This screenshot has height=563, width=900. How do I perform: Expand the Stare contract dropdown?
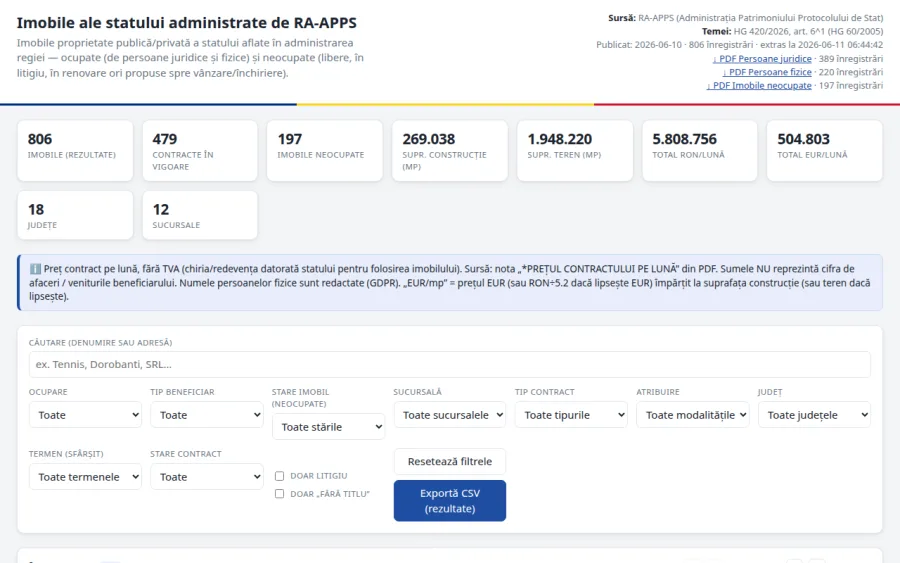(x=207, y=477)
